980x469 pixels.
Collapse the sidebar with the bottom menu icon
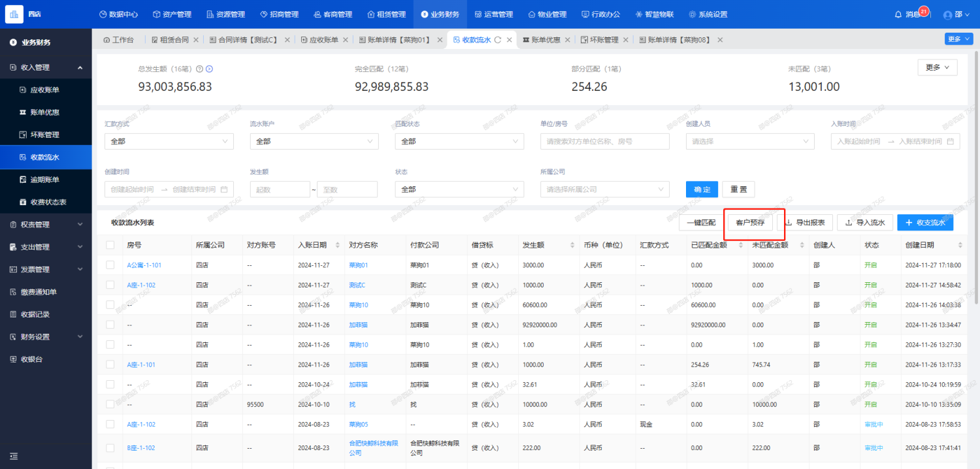14,456
